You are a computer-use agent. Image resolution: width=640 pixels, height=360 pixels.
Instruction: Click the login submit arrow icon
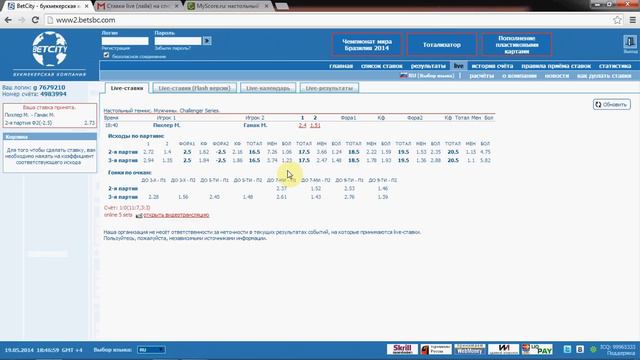click(x=207, y=41)
